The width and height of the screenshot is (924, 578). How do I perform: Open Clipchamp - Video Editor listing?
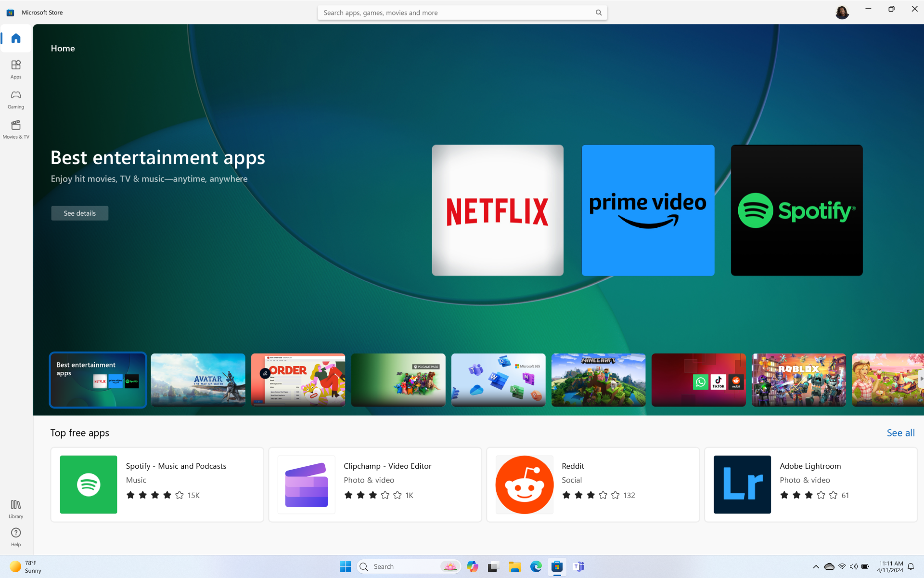375,485
